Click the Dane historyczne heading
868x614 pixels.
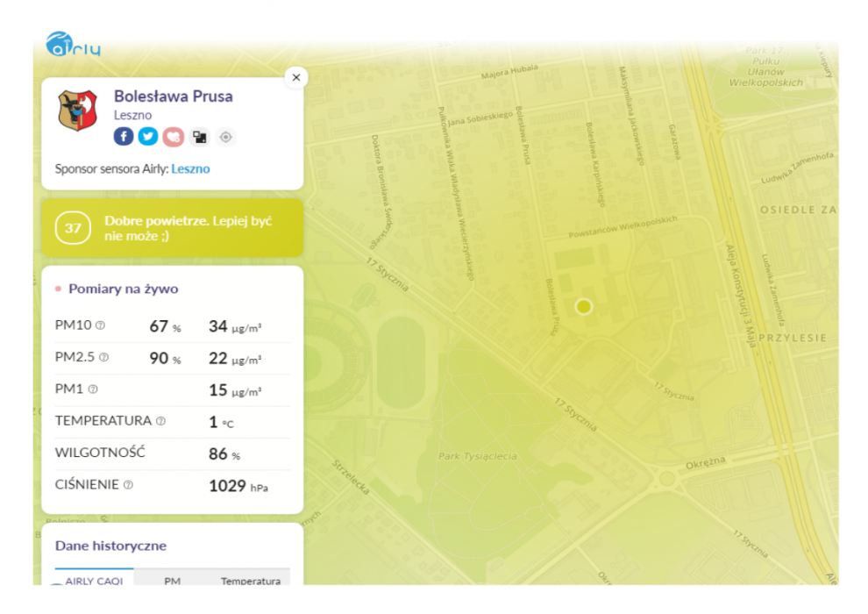[110, 546]
